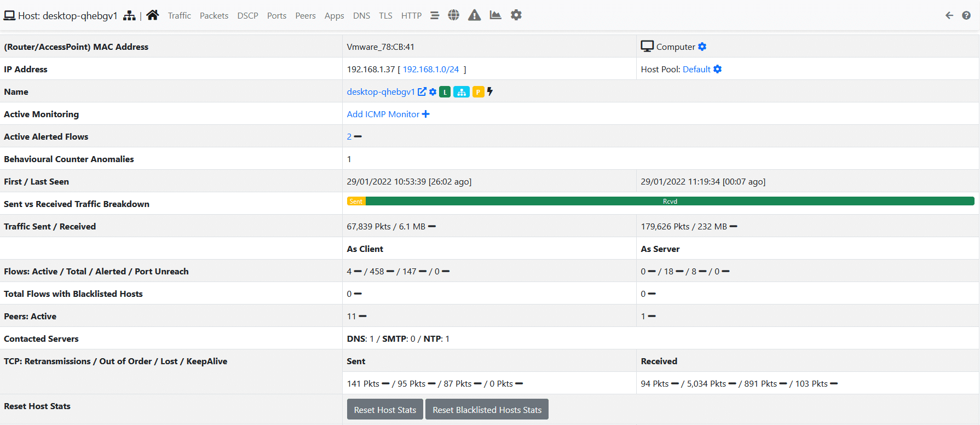The height and width of the screenshot is (425, 980).
Task: Open the alerts warning triangle icon
Action: [474, 15]
